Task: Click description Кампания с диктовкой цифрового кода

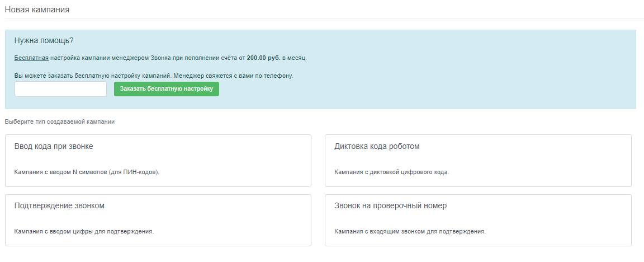Action: pos(392,172)
